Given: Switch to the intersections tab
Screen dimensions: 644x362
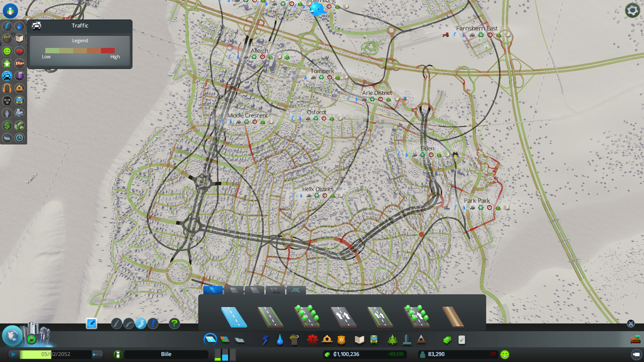Looking at the screenshot, I should coord(296,290).
